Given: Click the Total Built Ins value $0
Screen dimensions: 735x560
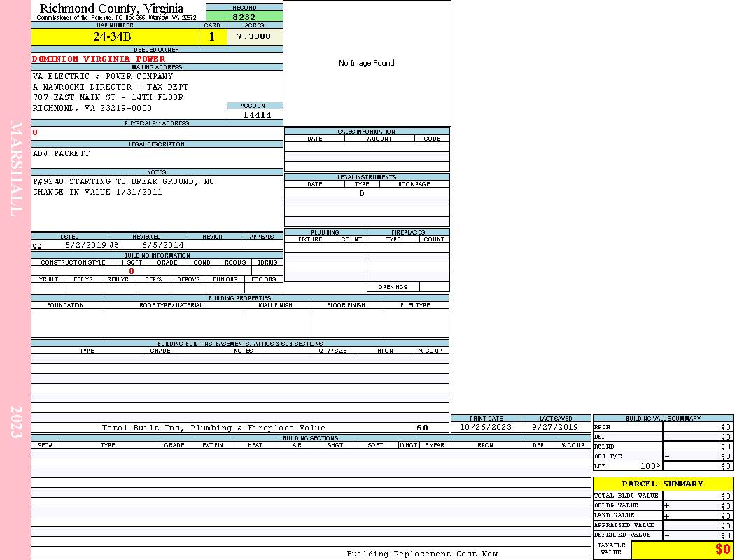Looking at the screenshot, I should click(x=422, y=428).
